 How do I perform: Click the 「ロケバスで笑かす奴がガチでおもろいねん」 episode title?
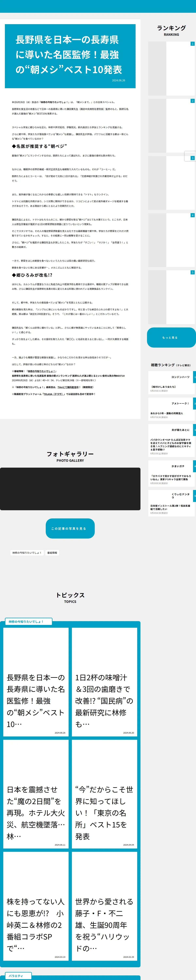click(x=171, y=477)
